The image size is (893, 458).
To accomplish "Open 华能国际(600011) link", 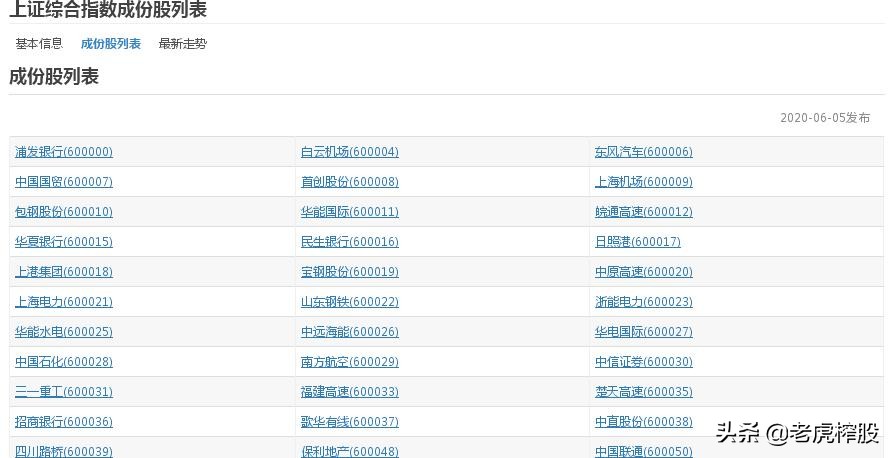I will [350, 212].
